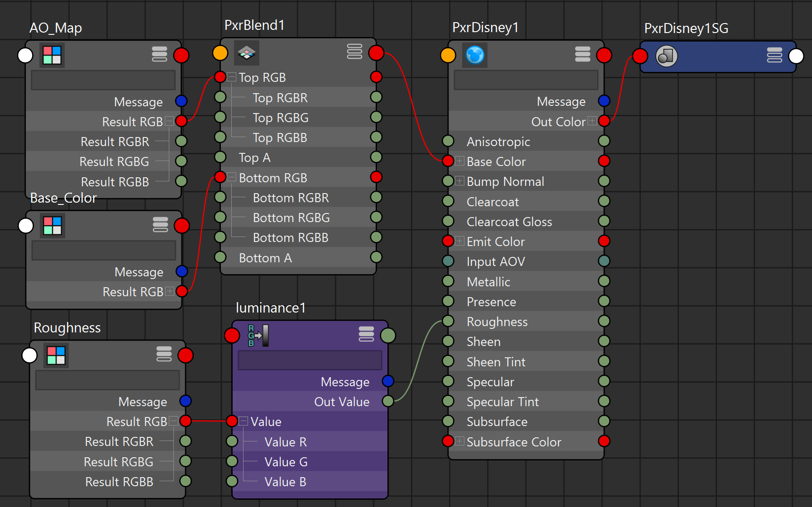The height and width of the screenshot is (507, 812).
Task: Expand PxrDisney1 Base Color attribute
Action: coord(460,161)
